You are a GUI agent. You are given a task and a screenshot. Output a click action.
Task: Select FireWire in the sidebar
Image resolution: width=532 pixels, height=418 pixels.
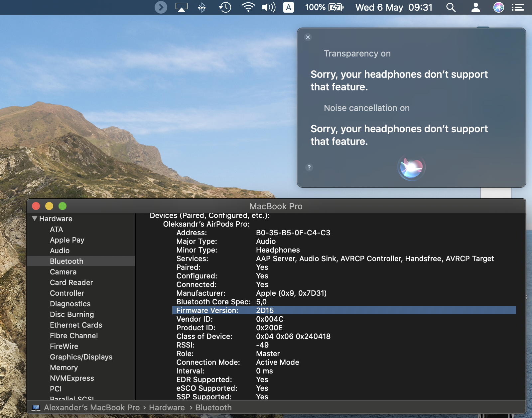[x=64, y=346]
